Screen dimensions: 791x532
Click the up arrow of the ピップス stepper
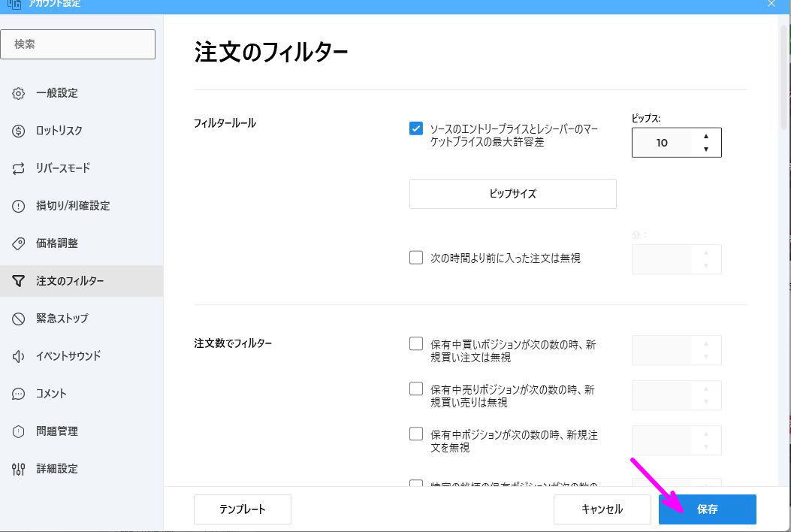(705, 137)
